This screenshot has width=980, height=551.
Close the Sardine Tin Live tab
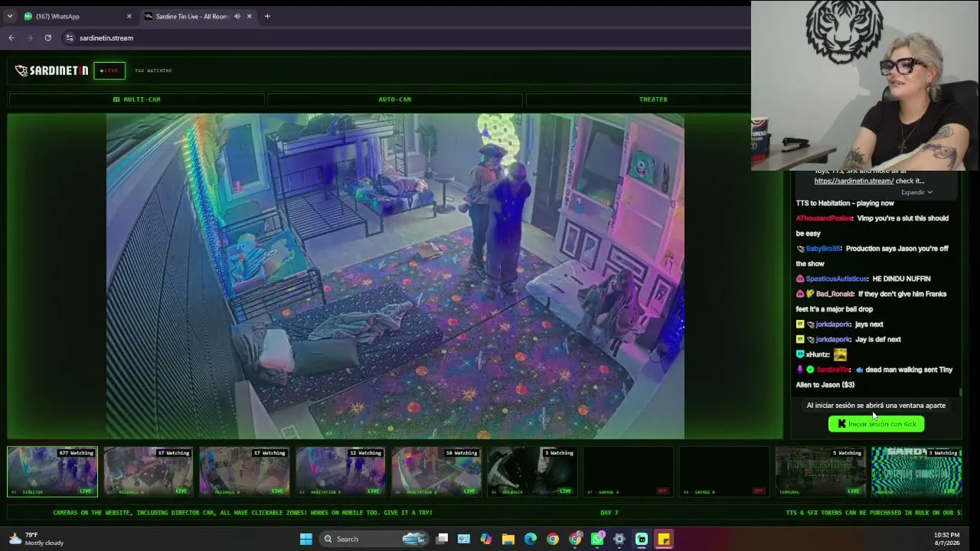click(x=248, y=16)
